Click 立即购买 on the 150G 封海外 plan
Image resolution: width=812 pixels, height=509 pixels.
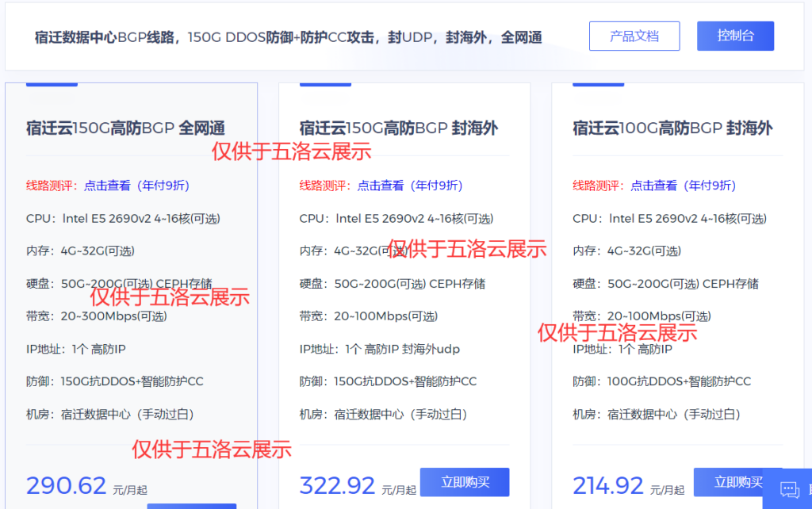(x=465, y=481)
